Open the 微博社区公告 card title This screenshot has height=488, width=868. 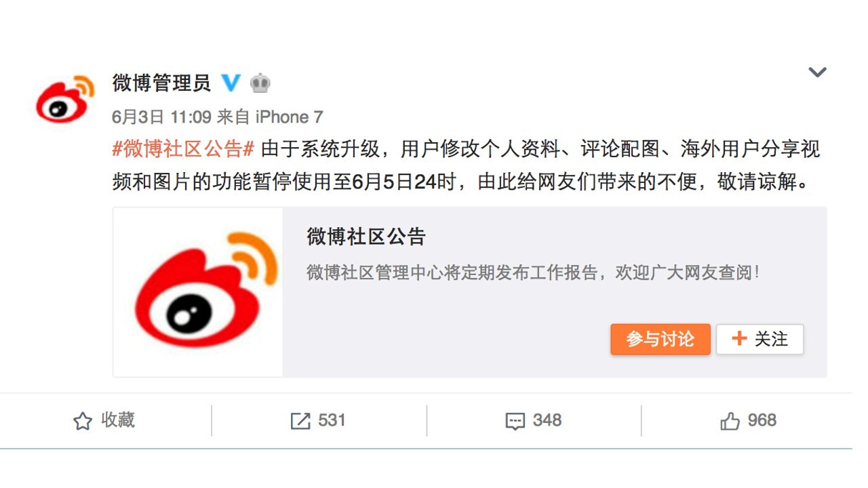[x=366, y=237]
